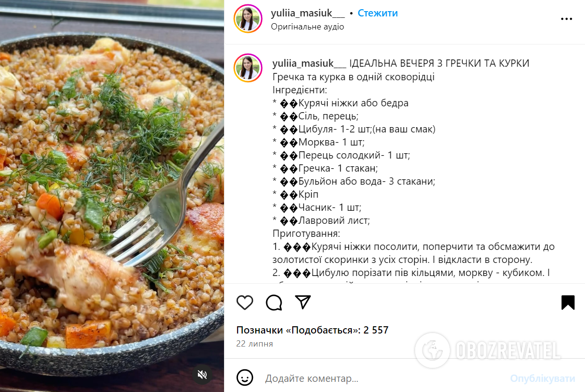Unmute the video sound icon
This screenshot has height=392, width=585.
[x=203, y=374]
